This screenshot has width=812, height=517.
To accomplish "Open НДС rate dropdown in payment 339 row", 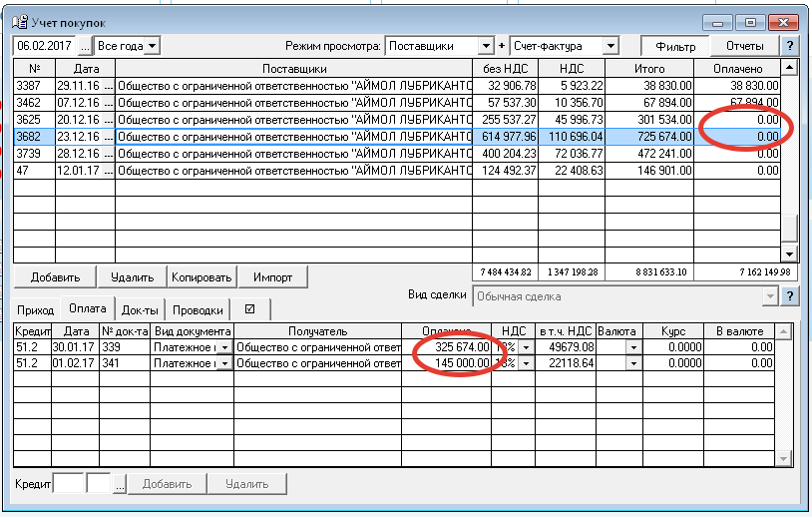I will click(526, 347).
